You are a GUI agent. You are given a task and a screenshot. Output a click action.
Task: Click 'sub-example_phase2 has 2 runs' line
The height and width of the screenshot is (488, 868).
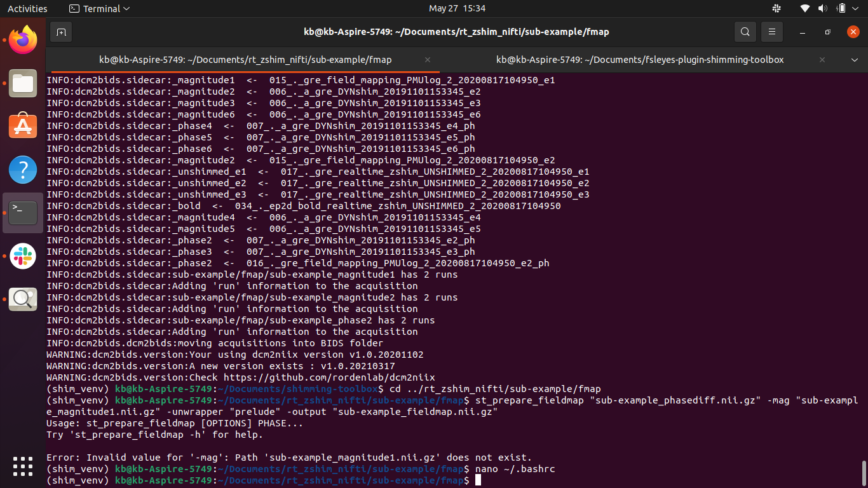tap(241, 320)
